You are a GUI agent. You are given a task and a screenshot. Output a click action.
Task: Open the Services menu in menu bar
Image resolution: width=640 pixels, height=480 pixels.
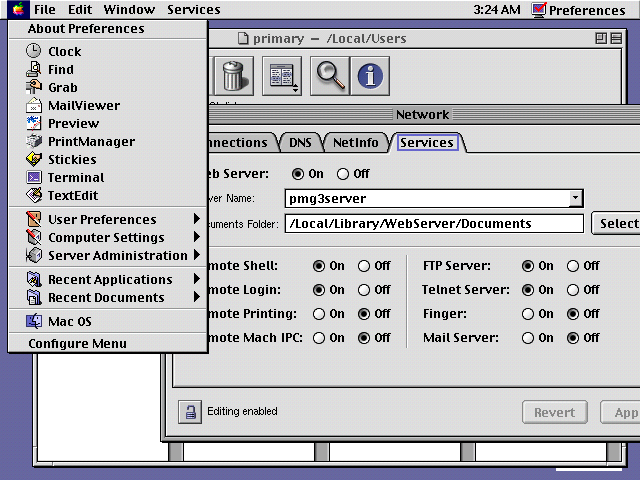pos(193,10)
